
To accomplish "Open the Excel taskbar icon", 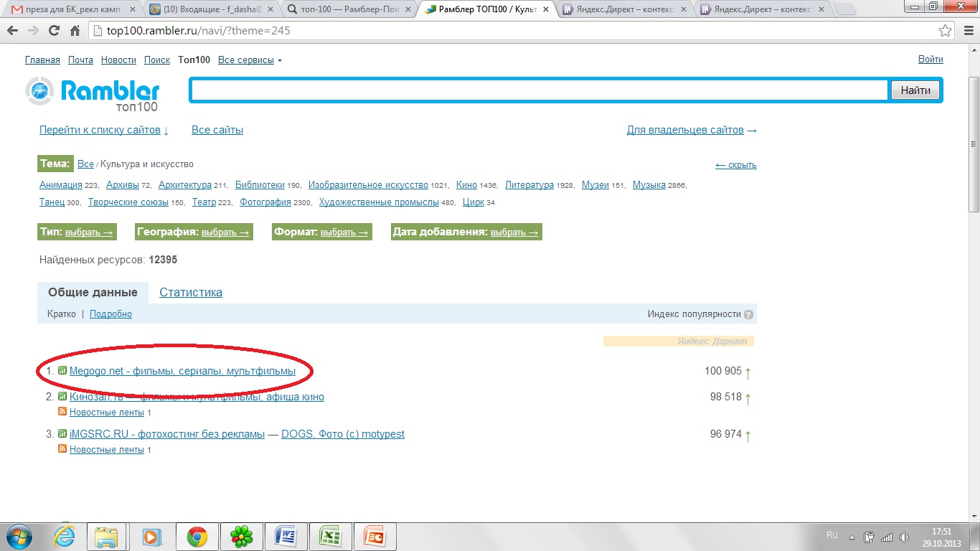I will tap(331, 537).
